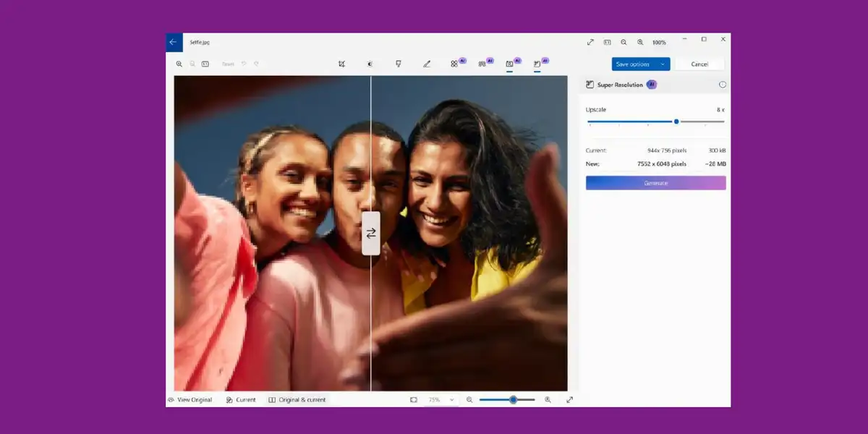This screenshot has width=868, height=434.
Task: Choose the Markup pen tool
Action: 427,64
